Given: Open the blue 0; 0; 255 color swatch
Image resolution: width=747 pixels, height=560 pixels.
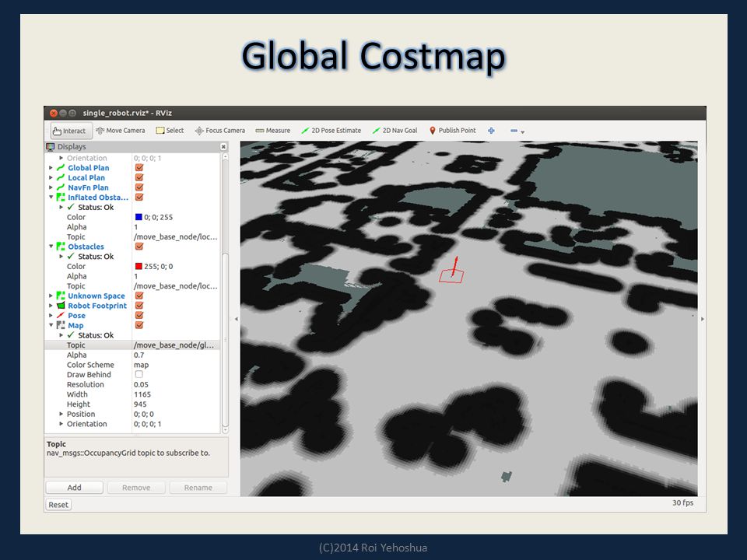Looking at the screenshot, I should tap(139, 217).
